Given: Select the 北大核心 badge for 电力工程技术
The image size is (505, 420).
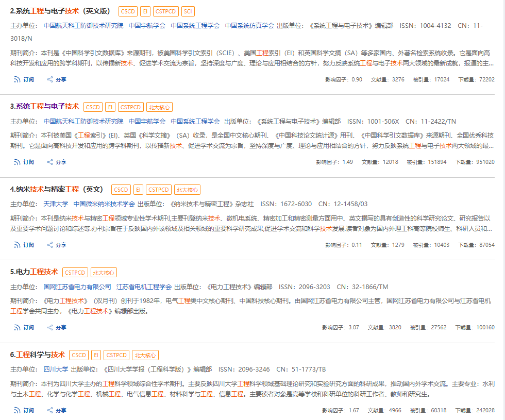Looking at the screenshot, I should pyautogui.click(x=105, y=272).
